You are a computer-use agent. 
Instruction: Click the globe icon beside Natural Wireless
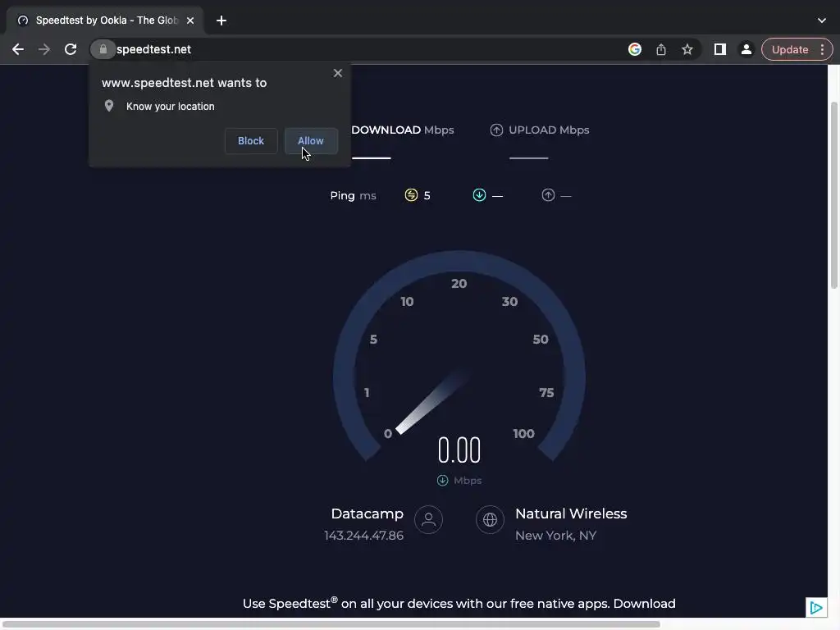coord(490,519)
